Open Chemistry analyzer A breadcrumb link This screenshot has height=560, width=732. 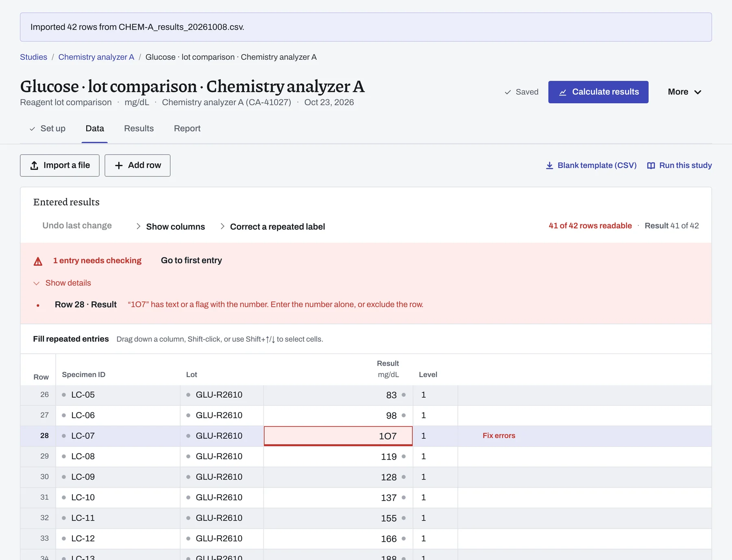click(x=96, y=57)
